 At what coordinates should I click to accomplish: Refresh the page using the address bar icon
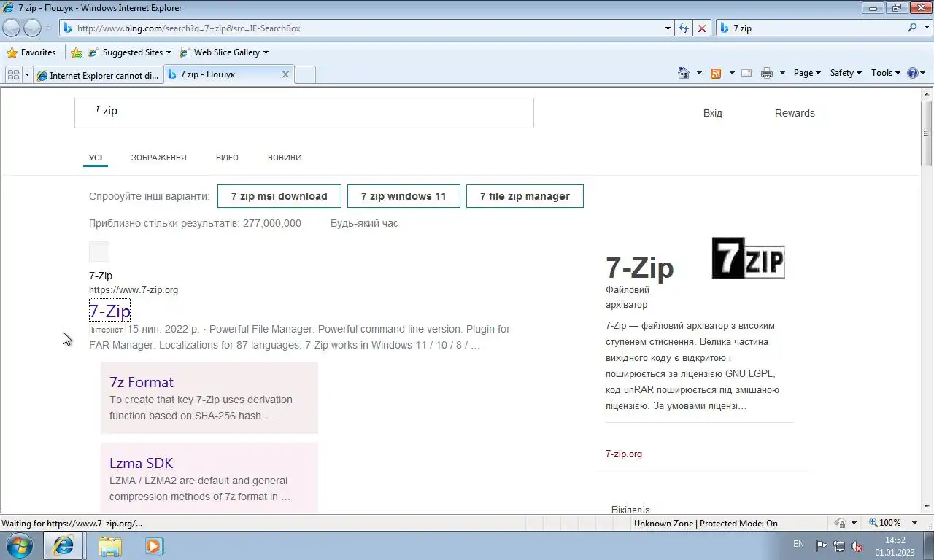(x=684, y=28)
